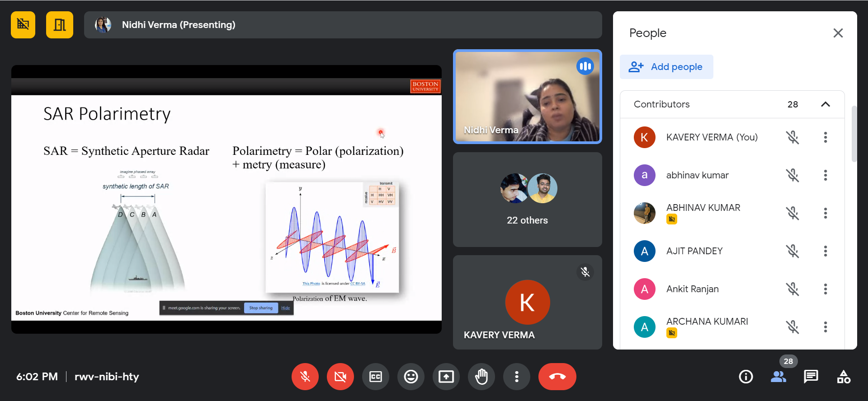Open the meeting details info icon
Screen dimensions: 868x401
745,377
